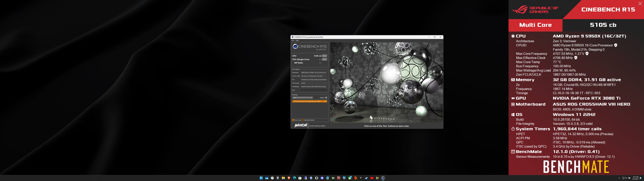This screenshot has height=181, width=644.
Task: Open the clock app in taskbar
Action: [x=272, y=178]
